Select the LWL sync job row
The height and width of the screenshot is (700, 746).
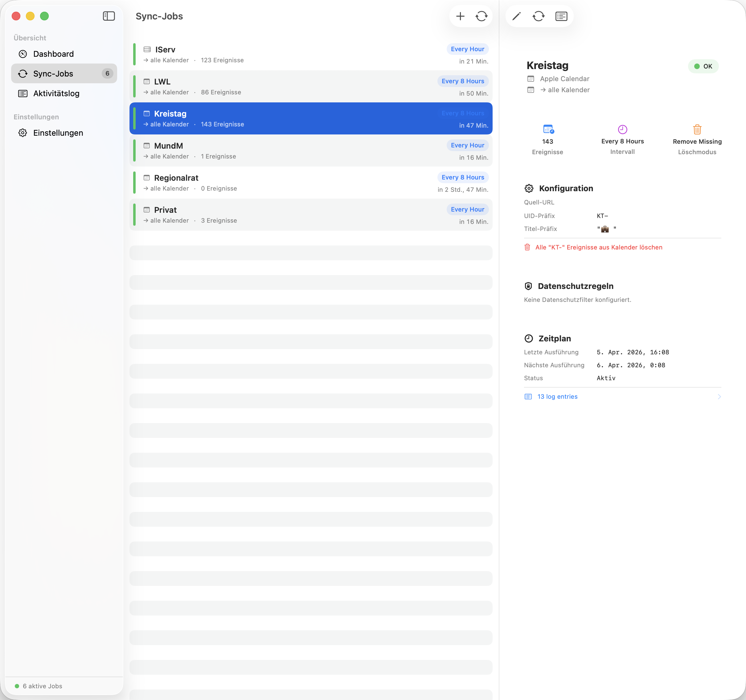click(x=263, y=87)
